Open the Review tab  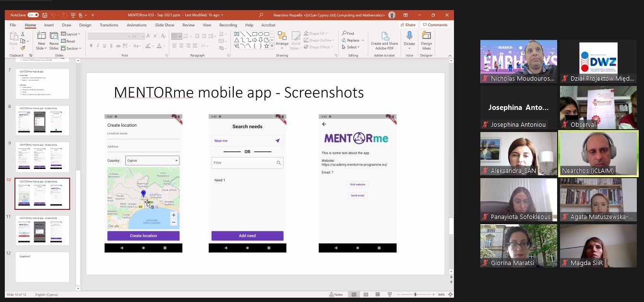coord(189,25)
